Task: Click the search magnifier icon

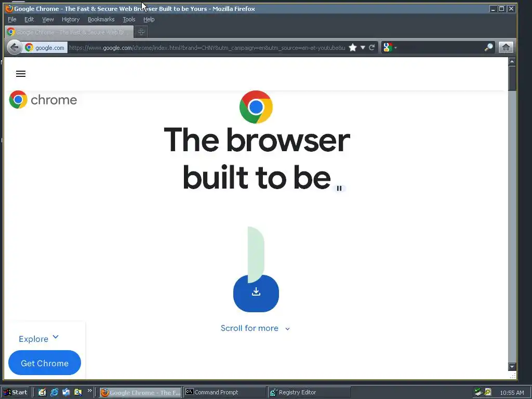Action: 488,47
